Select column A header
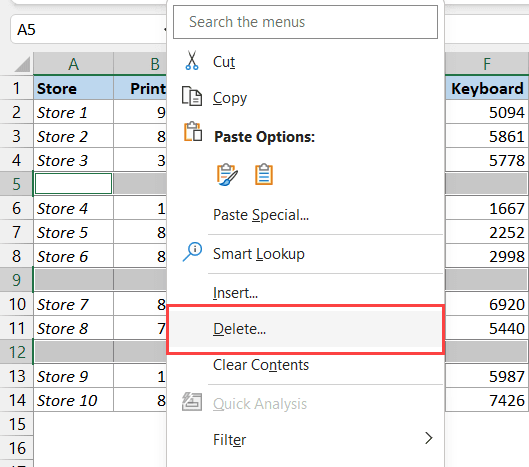Image resolution: width=529 pixels, height=467 pixels. pos(73,64)
